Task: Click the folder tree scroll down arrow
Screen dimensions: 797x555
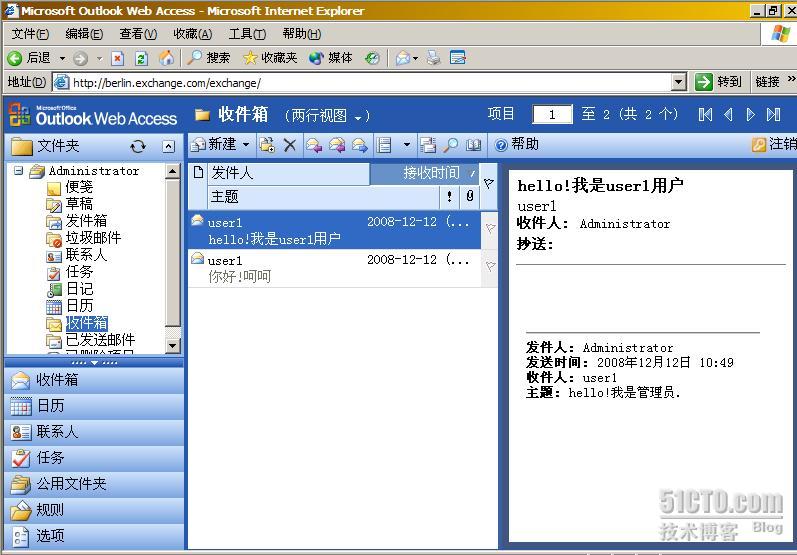Action: [173, 346]
